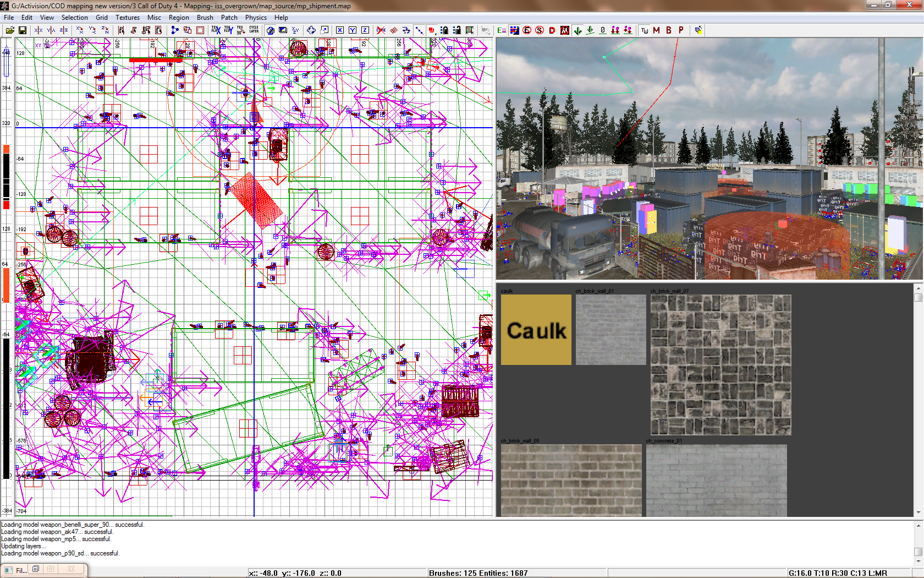Toggle the double pink arrows down icon
924x578 pixels.
(615, 30)
